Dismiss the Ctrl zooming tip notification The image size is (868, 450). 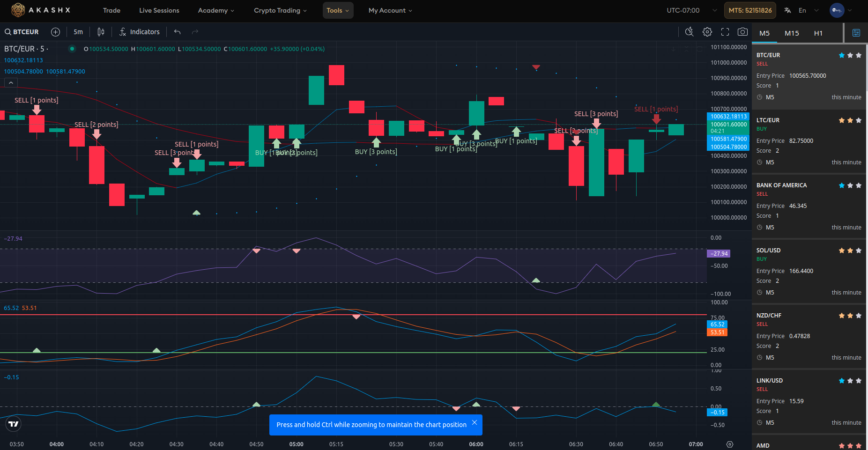475,422
